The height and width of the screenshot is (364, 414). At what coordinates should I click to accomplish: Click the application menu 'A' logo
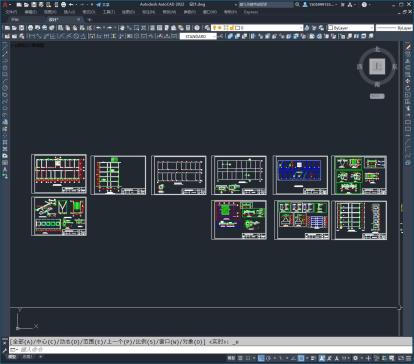pyautogui.click(x=5, y=5)
